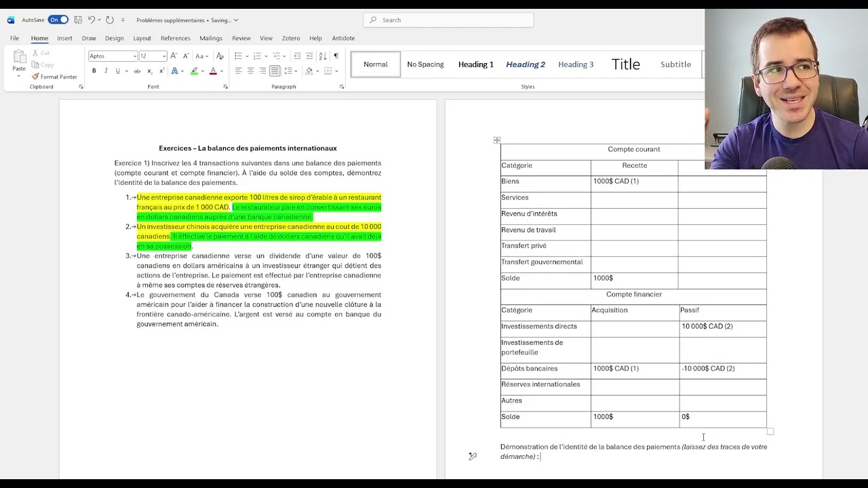Increase paragraph indent
Image resolution: width=868 pixels, height=488 pixels.
(309, 56)
